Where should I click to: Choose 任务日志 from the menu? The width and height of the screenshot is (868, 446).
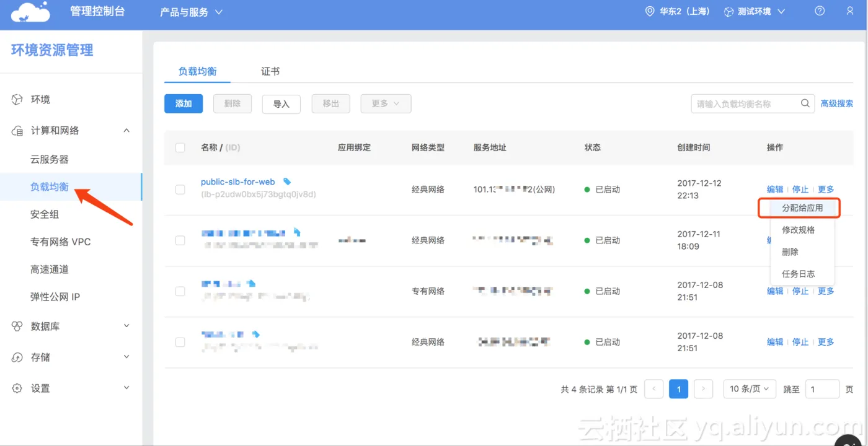[x=799, y=274]
